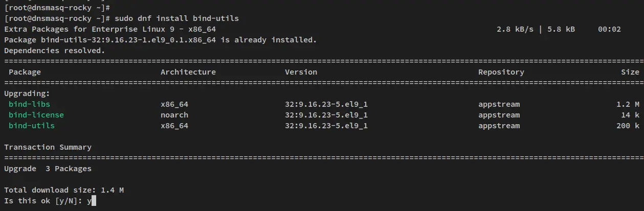Image resolution: width=644 pixels, height=211 pixels.
Task: Click the 'Dependencies resolved.' message
Action: (54, 51)
